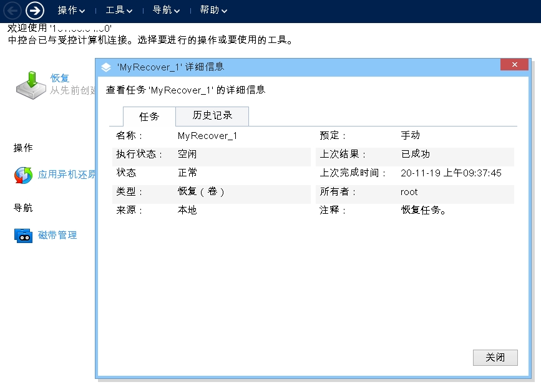541x392 pixels.
Task: Select the 任务 tab
Action: coord(149,117)
